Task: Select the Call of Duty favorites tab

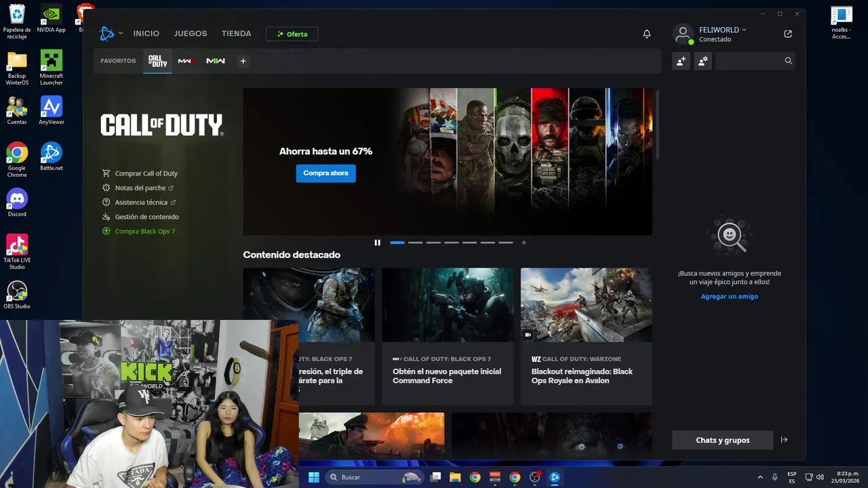Action: pyautogui.click(x=157, y=61)
